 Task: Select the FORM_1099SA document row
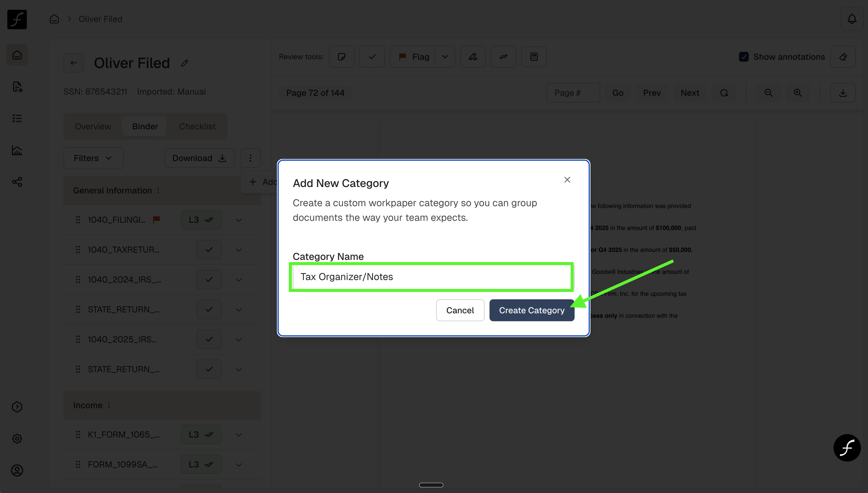click(x=162, y=464)
